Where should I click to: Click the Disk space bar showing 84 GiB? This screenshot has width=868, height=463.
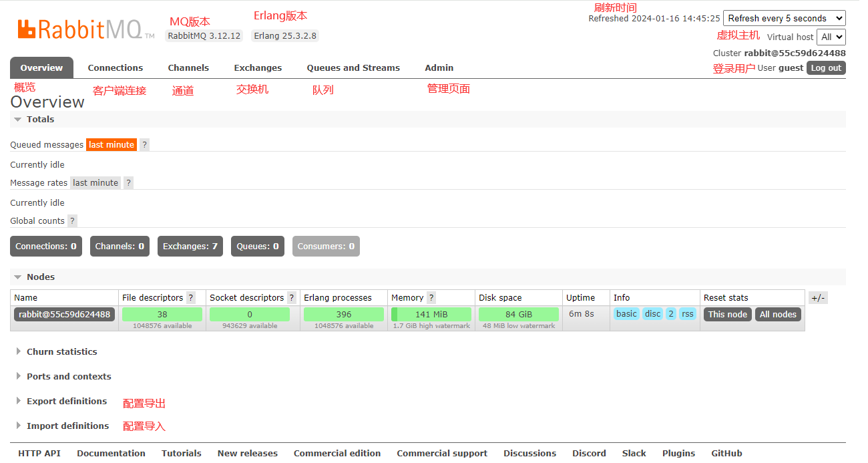(x=519, y=315)
